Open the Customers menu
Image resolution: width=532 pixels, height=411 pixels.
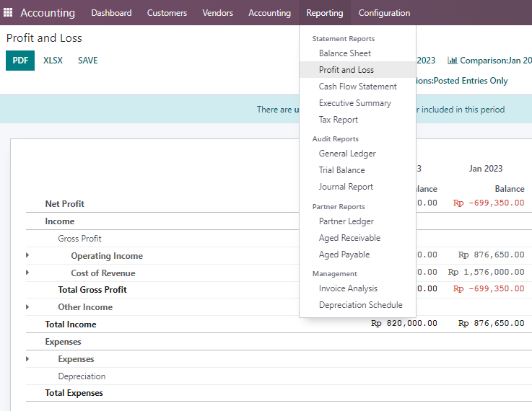click(x=167, y=13)
